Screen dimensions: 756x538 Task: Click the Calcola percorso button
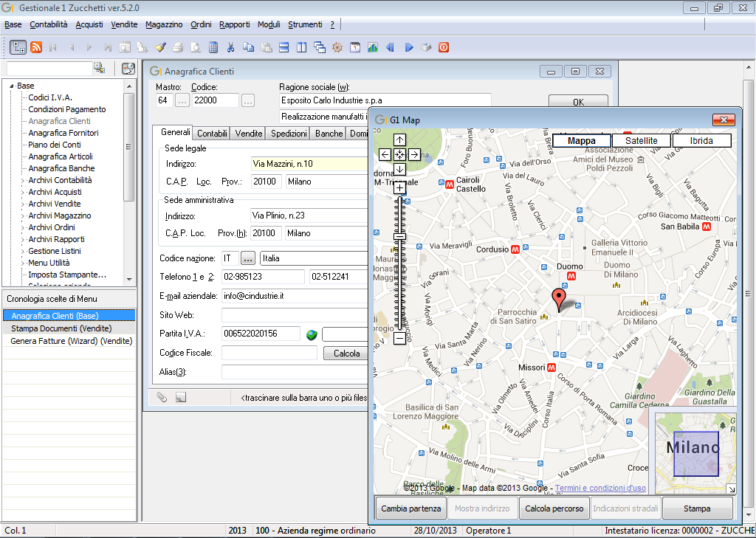[x=554, y=508]
